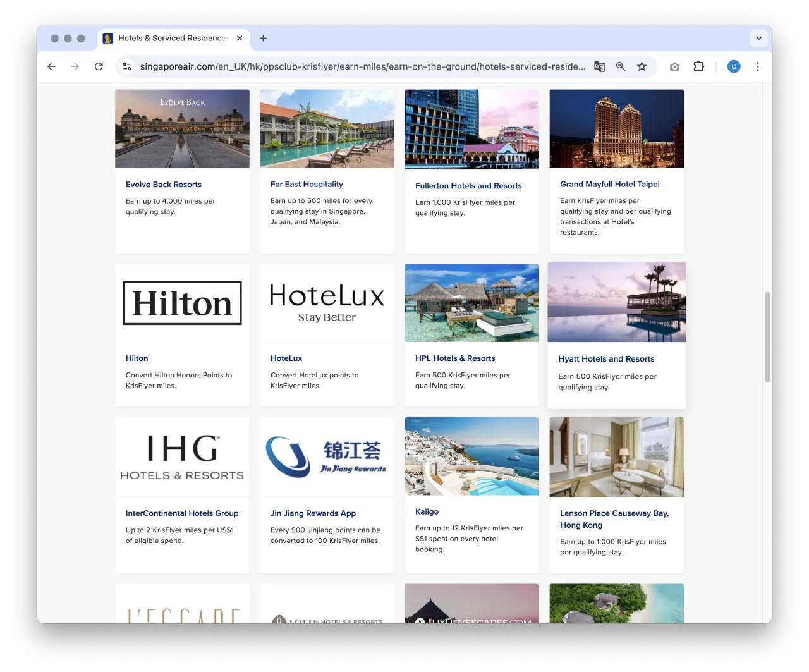Bookmark this page with the star
Image resolution: width=809 pixels, height=672 pixels.
point(642,66)
